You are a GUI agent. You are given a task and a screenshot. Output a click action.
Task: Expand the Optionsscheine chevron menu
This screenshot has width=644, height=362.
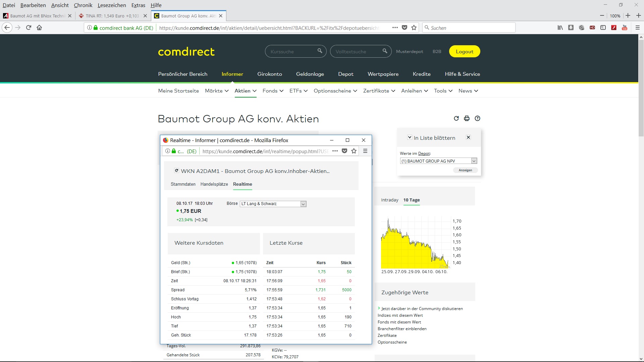point(355,91)
